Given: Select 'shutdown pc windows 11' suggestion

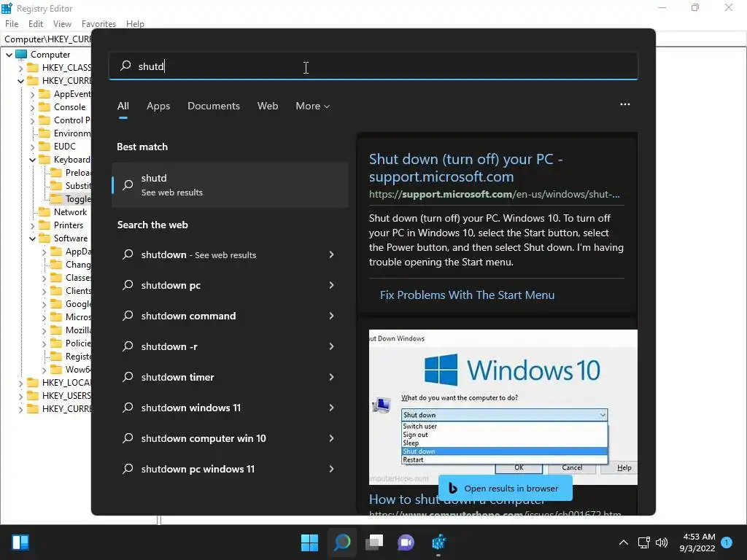Looking at the screenshot, I should tap(230, 469).
